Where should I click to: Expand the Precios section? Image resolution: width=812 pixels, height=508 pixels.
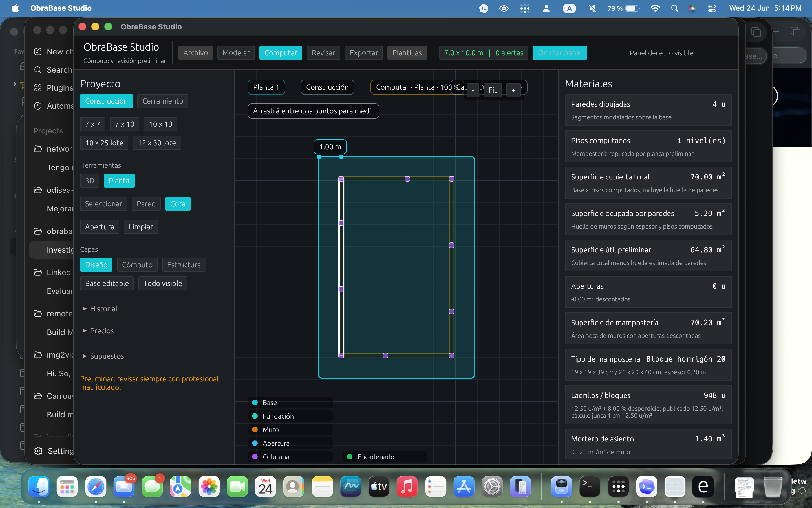(99, 331)
